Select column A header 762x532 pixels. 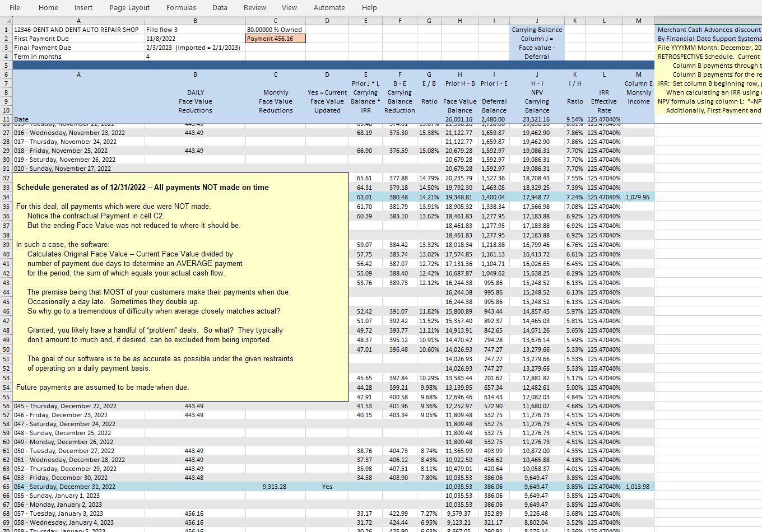coord(78,21)
